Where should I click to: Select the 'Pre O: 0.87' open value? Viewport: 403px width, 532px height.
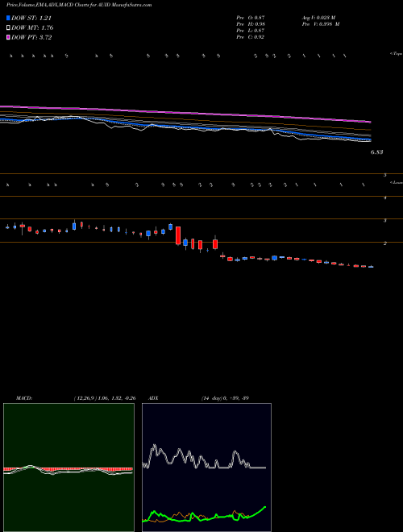(x=251, y=17)
